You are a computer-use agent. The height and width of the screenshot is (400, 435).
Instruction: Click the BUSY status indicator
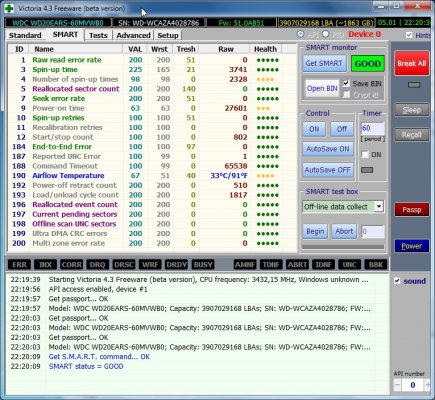(203, 265)
